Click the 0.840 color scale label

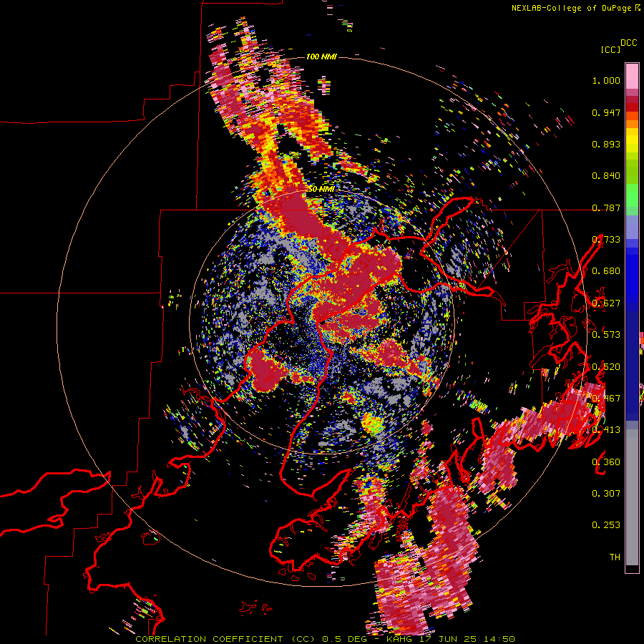click(606, 176)
